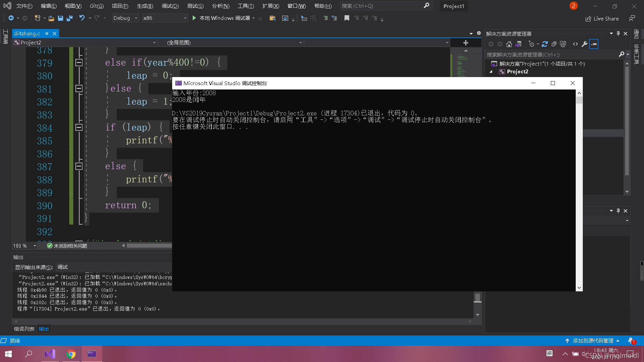The height and width of the screenshot is (362, 644).
Task: Open output source dropdown showing 调试
Action: tap(114, 267)
